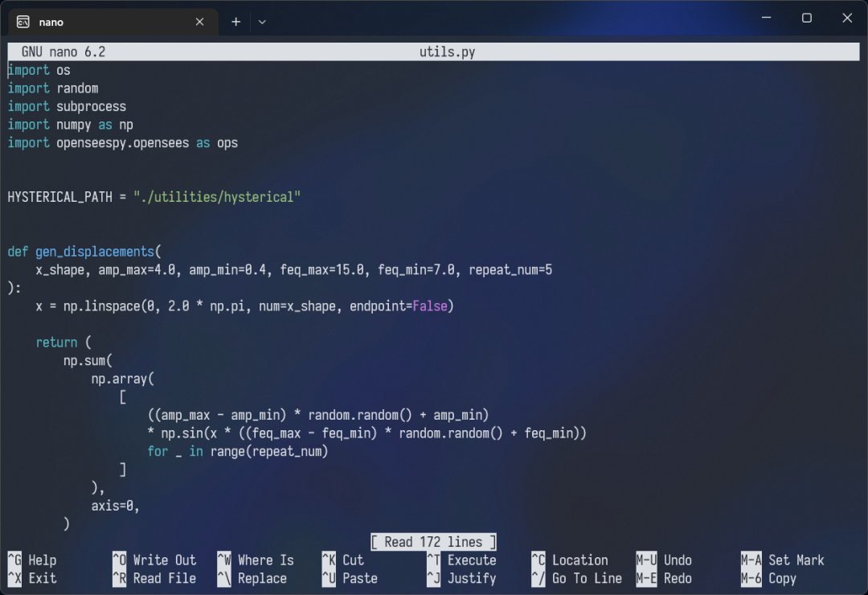
Task: Click the HYSTERICAL_PATH variable name
Action: point(59,197)
